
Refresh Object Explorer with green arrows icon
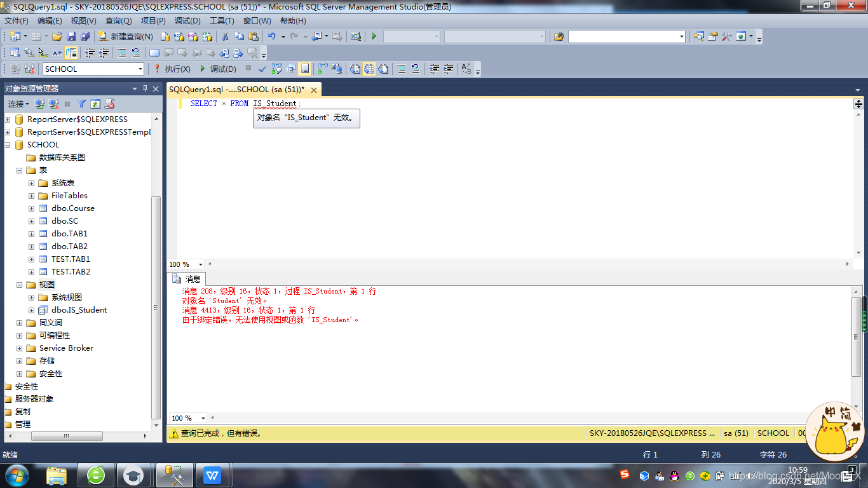pyautogui.click(x=95, y=104)
